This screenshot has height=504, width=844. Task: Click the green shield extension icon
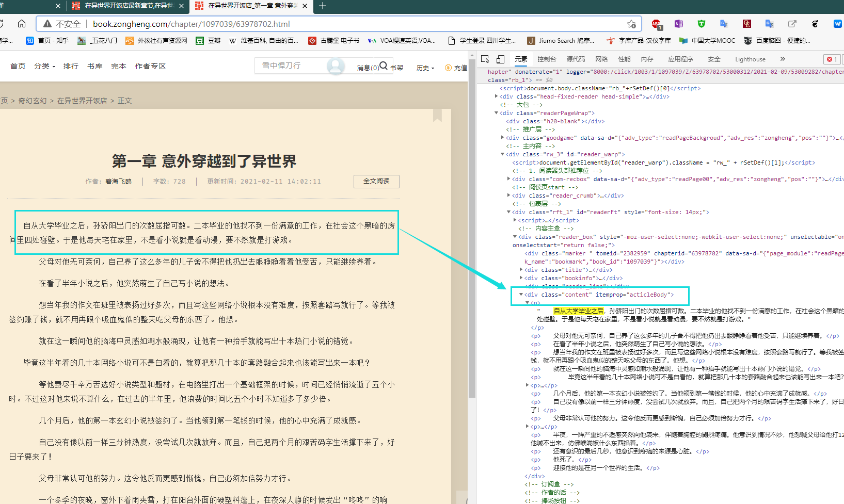click(x=701, y=24)
